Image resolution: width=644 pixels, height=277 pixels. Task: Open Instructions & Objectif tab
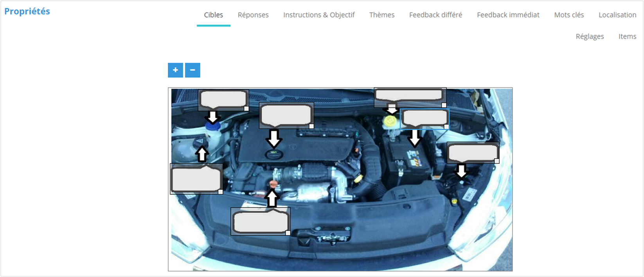319,15
